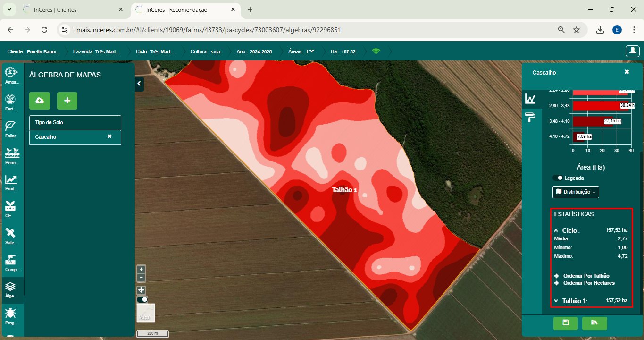
Task: Open the Pragas bug module
Action: tap(12, 316)
